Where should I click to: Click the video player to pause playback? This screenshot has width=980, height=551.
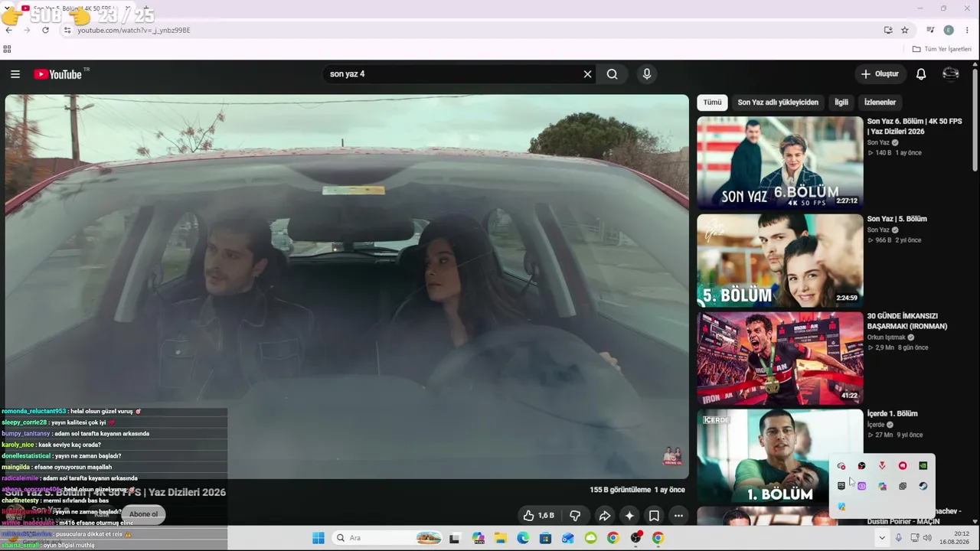point(347,286)
